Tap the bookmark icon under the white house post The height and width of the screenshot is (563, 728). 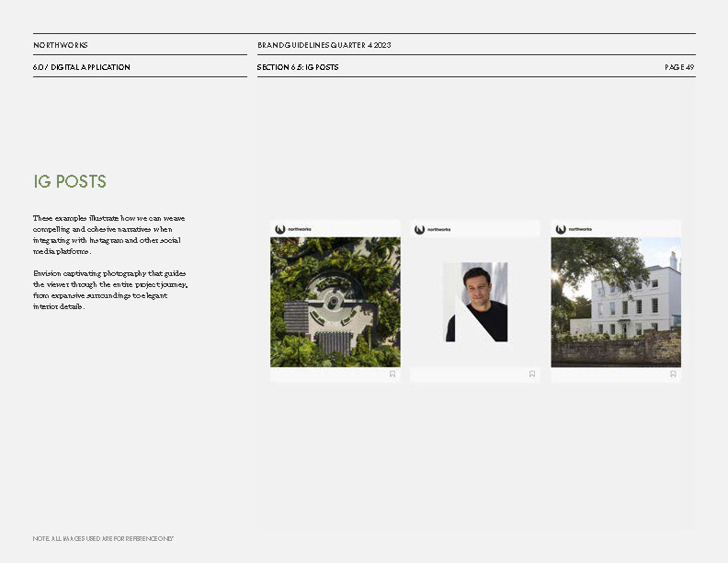click(673, 373)
